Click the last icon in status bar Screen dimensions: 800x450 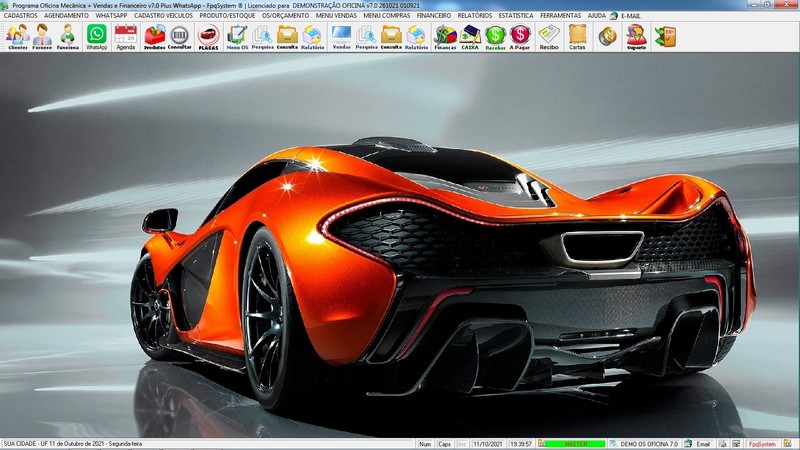(x=788, y=444)
